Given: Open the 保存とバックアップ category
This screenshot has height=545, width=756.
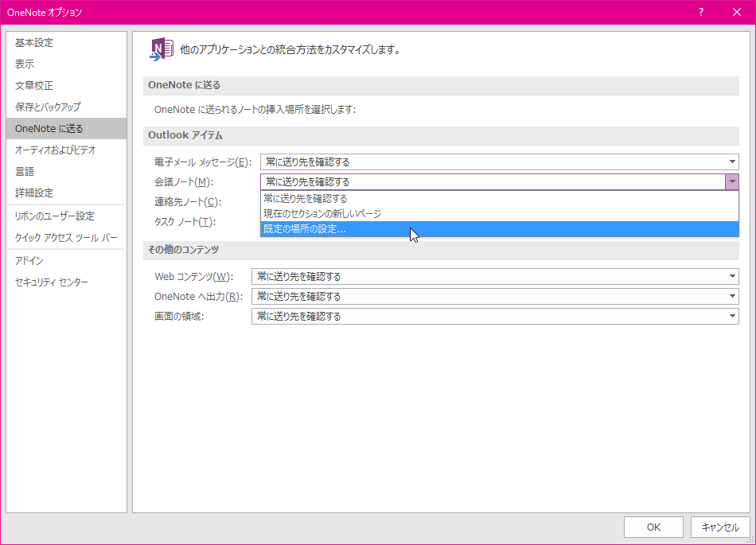Looking at the screenshot, I should click(x=66, y=107).
